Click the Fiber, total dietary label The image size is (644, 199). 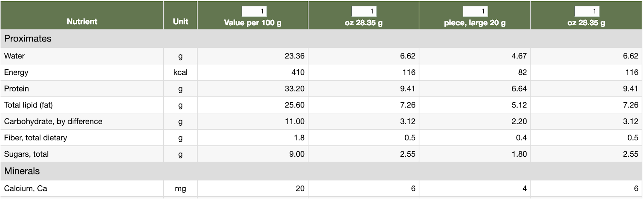[35, 138]
